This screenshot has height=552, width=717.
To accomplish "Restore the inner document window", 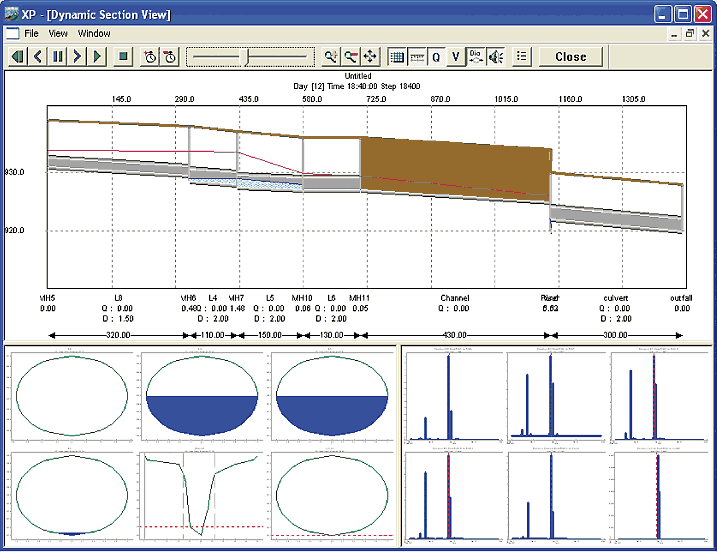I will coord(690,33).
